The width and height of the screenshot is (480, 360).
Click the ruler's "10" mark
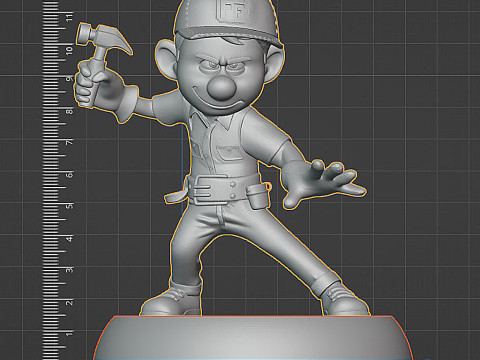coord(69,50)
